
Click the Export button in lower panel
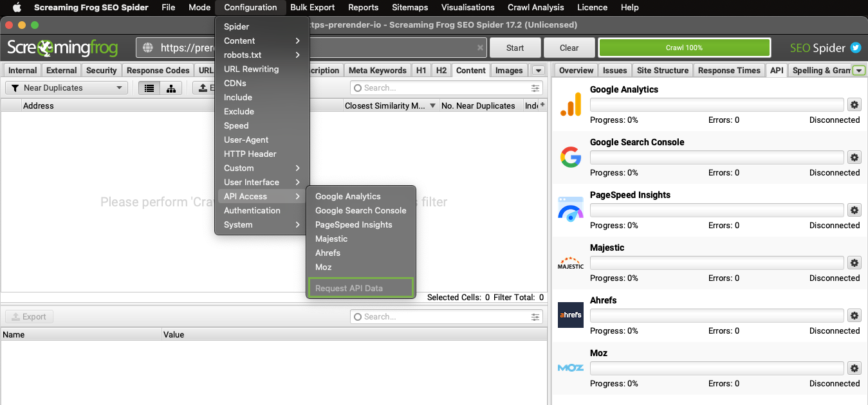[29, 317]
